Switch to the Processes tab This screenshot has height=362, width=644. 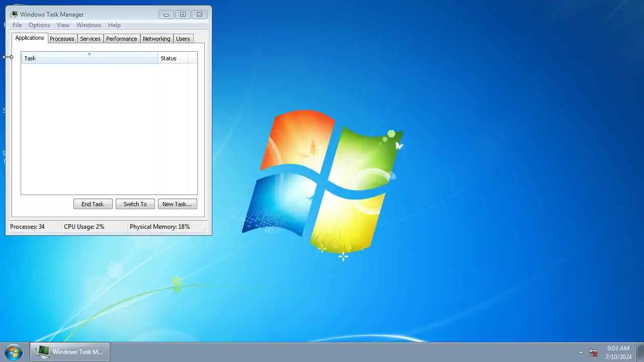[x=62, y=39]
